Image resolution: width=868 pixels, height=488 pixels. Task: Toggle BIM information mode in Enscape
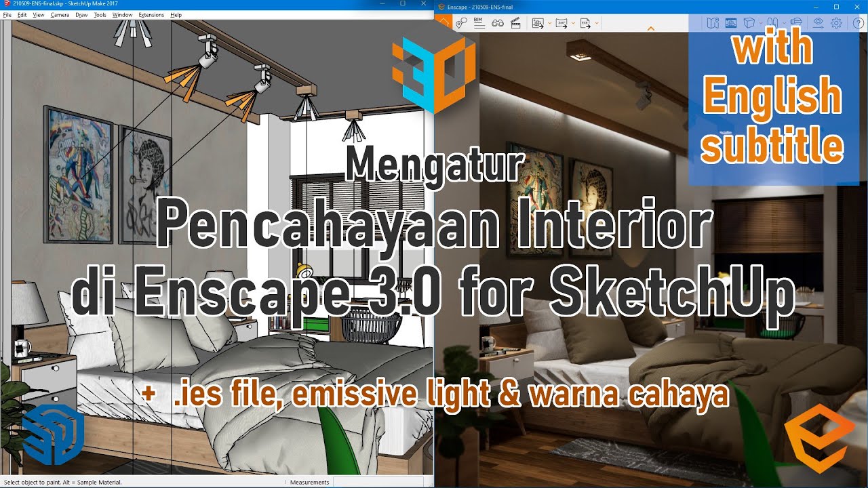[x=479, y=22]
